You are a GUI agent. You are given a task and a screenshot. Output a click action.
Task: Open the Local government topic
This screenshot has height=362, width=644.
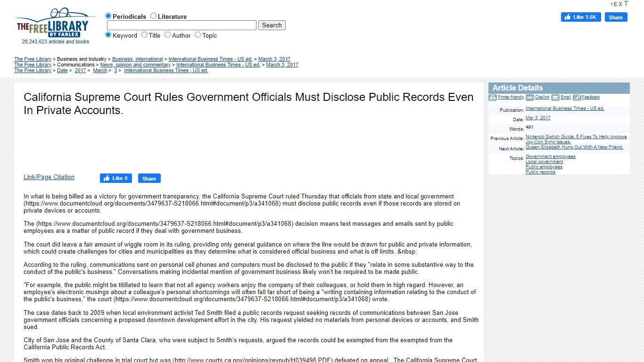click(x=544, y=162)
